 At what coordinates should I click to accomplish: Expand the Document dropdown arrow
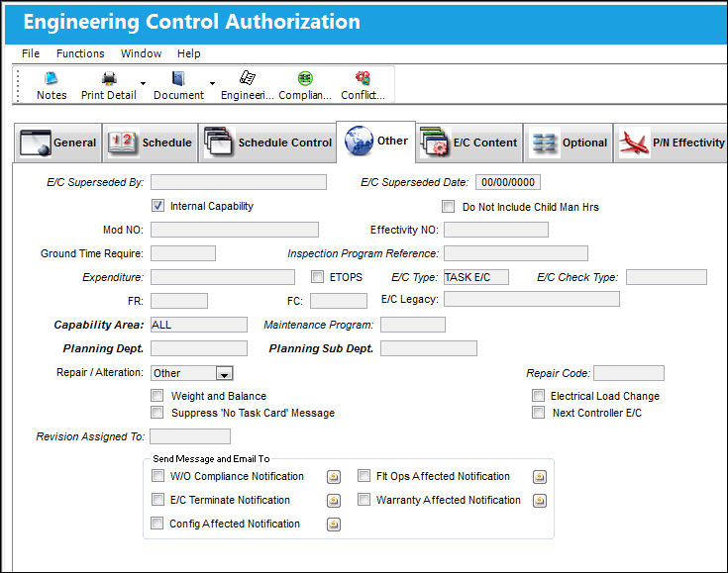click(212, 83)
